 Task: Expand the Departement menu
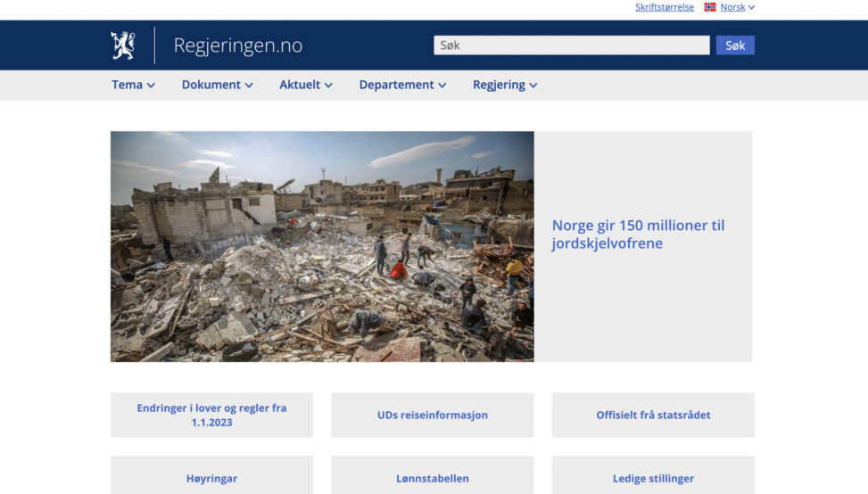pos(403,85)
